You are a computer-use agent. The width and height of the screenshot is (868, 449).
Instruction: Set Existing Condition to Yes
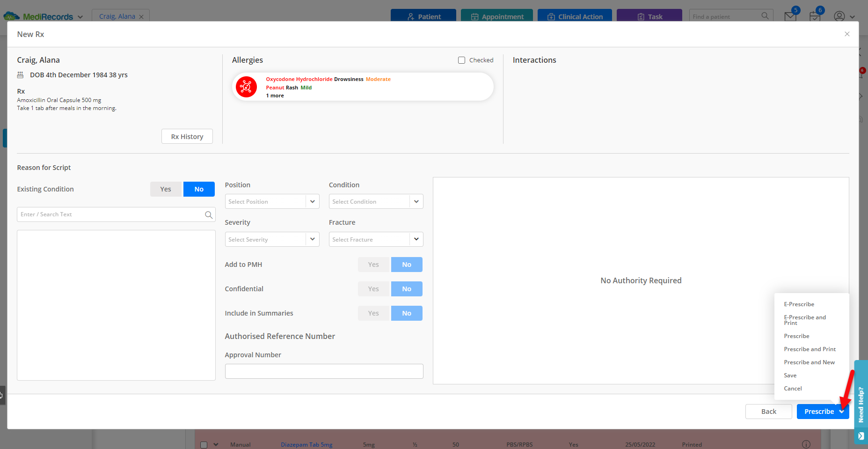pos(166,189)
